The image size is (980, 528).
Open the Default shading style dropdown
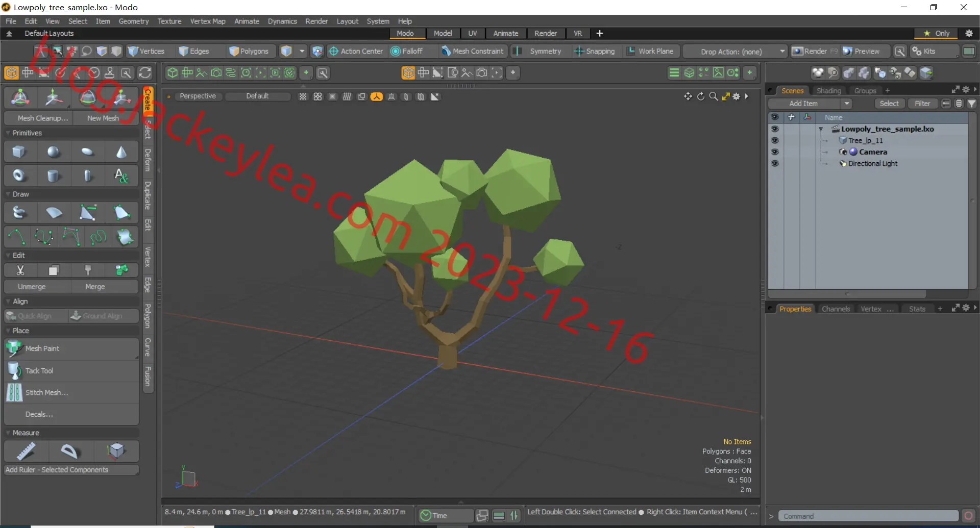pos(258,96)
